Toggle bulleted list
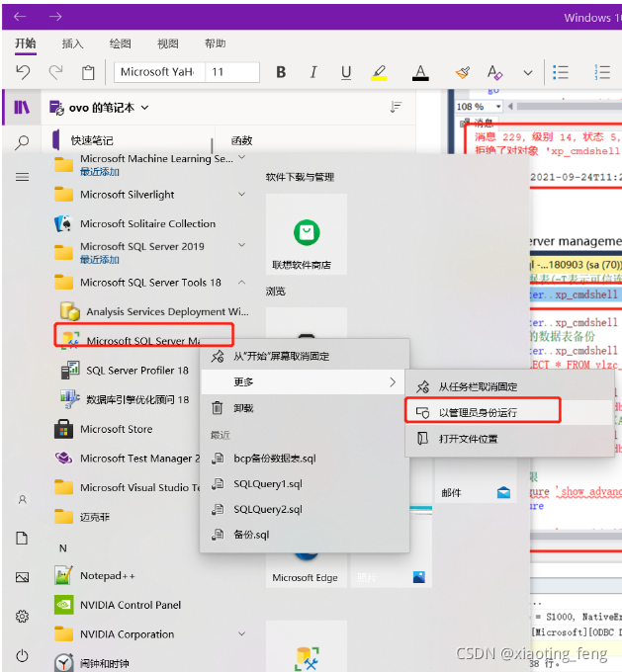This screenshot has width=622, height=672. coord(561,72)
